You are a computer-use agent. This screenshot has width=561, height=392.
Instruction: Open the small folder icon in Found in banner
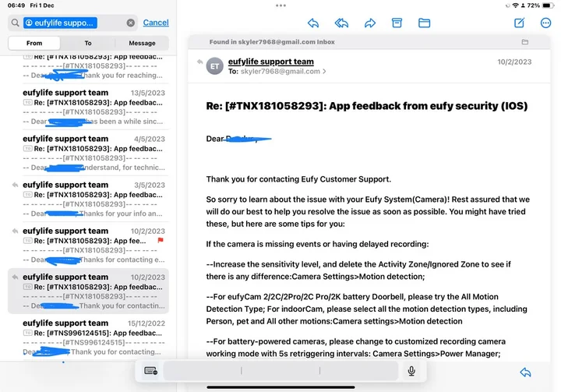(525, 42)
